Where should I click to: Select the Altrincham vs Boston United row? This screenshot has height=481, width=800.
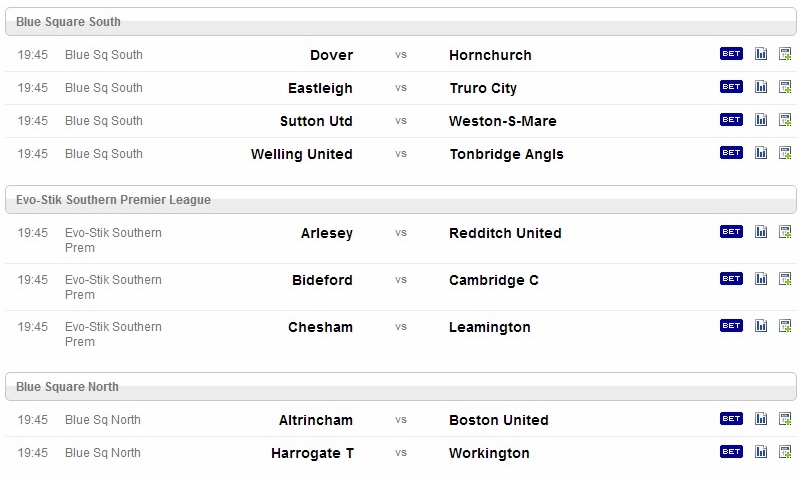(x=401, y=420)
